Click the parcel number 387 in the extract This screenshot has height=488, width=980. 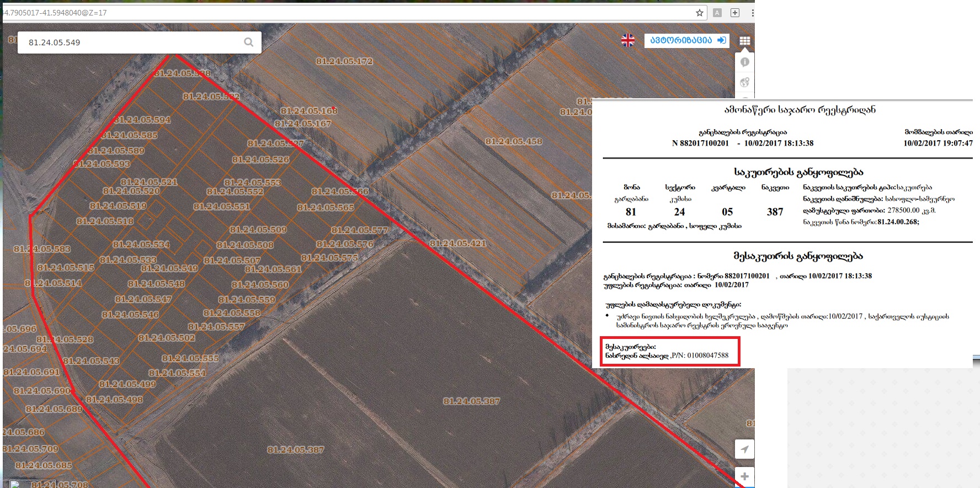tap(775, 212)
